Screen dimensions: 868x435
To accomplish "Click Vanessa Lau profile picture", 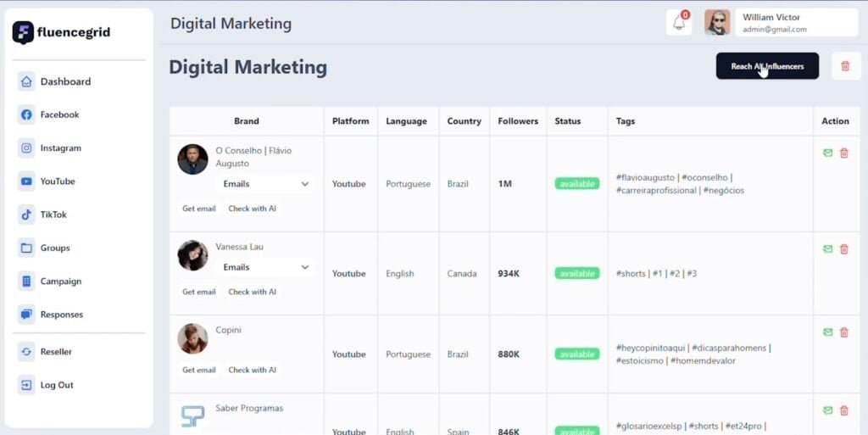I will pyautogui.click(x=192, y=256).
